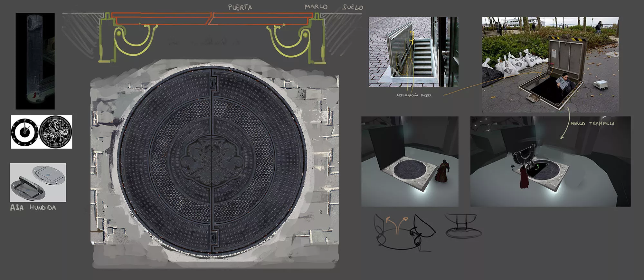This screenshot has height=280, width=644.
Task: Select the "MARCO" label at the top
Action: point(316,7)
